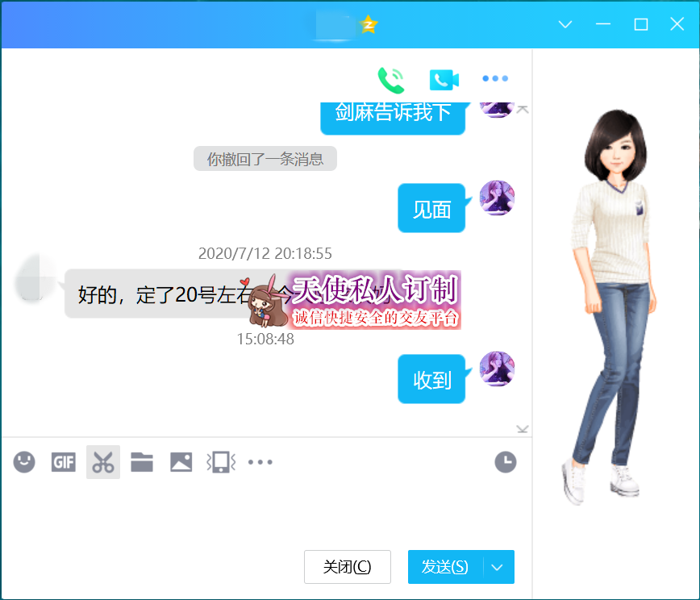This screenshot has width=700, height=600.
Task: Jump to latest messages with bottom arrow
Action: tap(523, 429)
